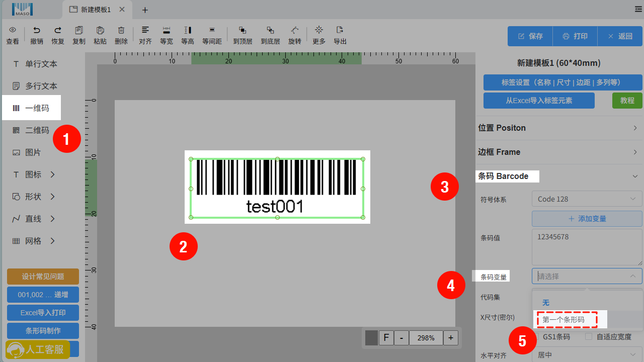Click the 返回 back button
644x362 pixels.
pos(620,36)
